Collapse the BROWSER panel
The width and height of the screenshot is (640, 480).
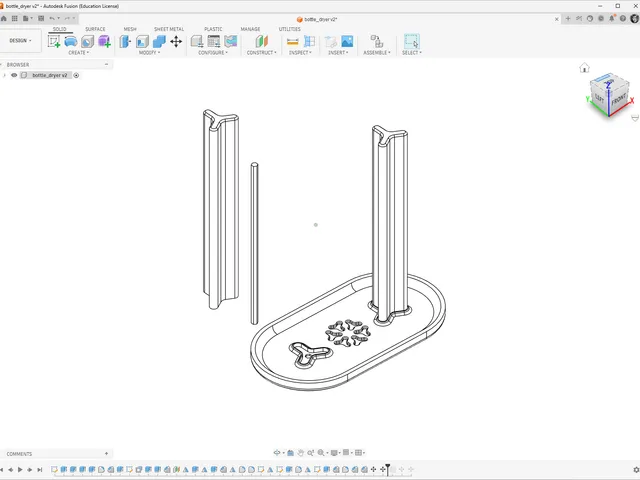point(106,64)
